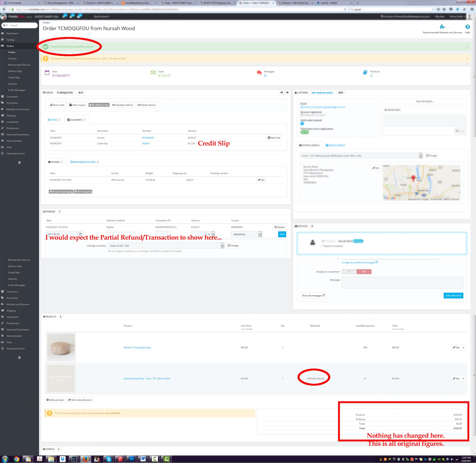Open Lightroom from the taskbar

tap(74, 459)
